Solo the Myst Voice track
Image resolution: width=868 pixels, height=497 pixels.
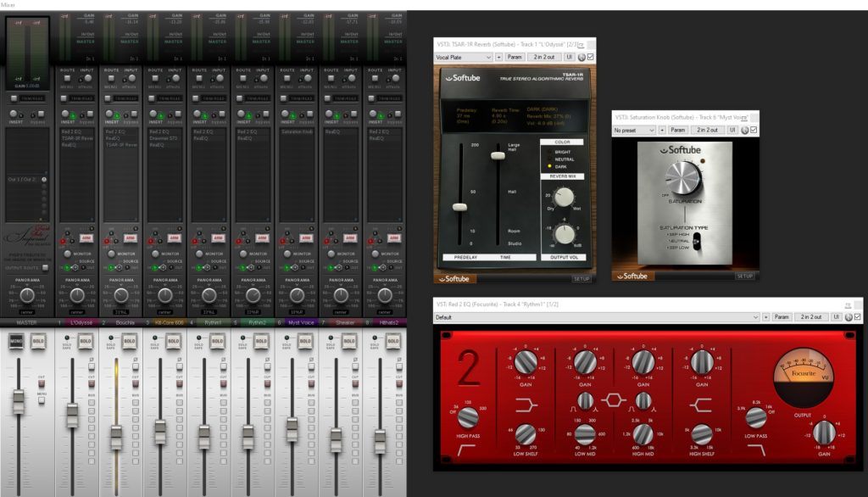tap(305, 341)
